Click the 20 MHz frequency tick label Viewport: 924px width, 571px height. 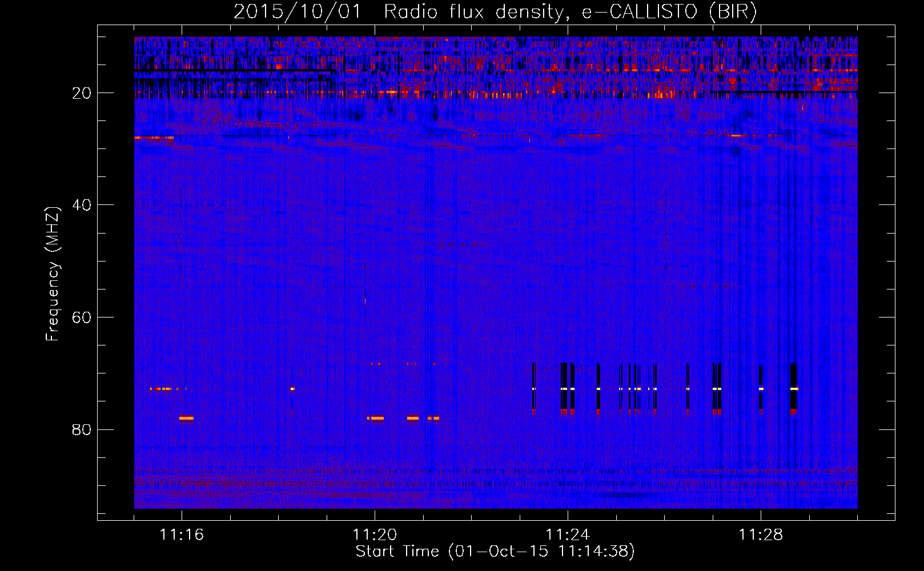click(82, 93)
